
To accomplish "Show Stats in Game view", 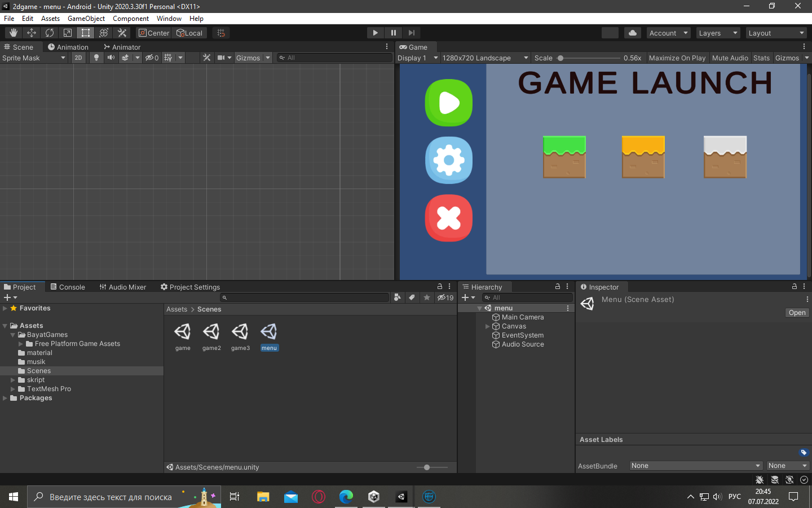I will [x=761, y=58].
